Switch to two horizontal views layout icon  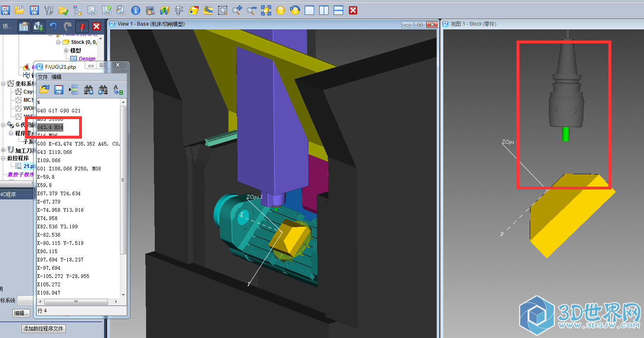click(x=339, y=10)
